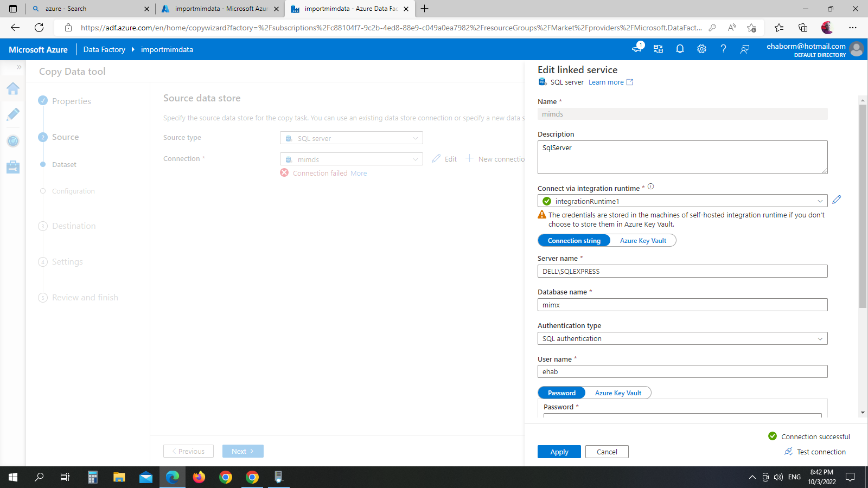The width and height of the screenshot is (868, 488).
Task: Go back in browser history
Action: pyautogui.click(x=15, y=28)
